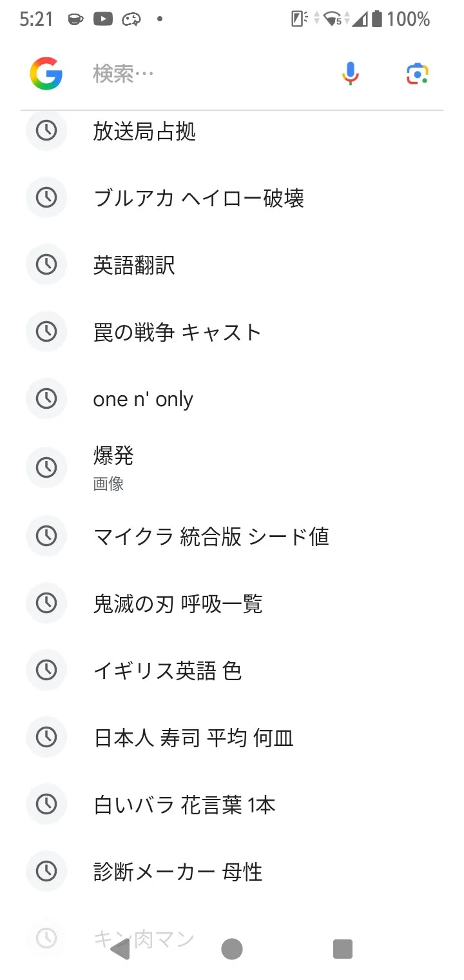The image size is (464, 980).
Task: Open the 鬼滅の刃 呼吸一覧 history entry
Action: (x=178, y=603)
